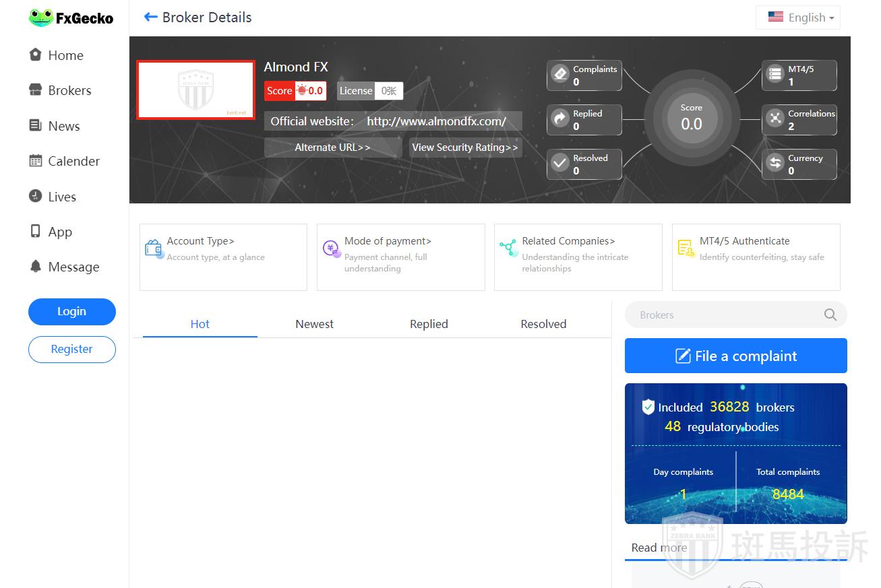The width and height of the screenshot is (881, 588).
Task: Click the MT4/5 server icon
Action: pos(776,74)
